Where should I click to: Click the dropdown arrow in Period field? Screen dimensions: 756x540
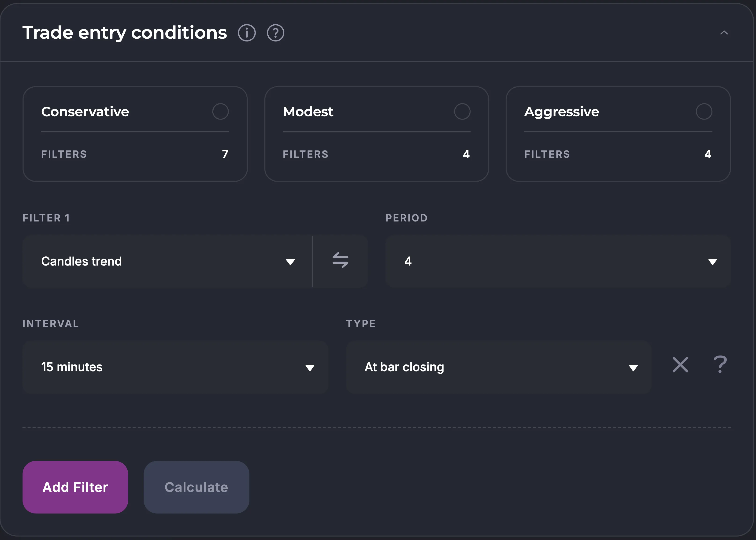712,262
